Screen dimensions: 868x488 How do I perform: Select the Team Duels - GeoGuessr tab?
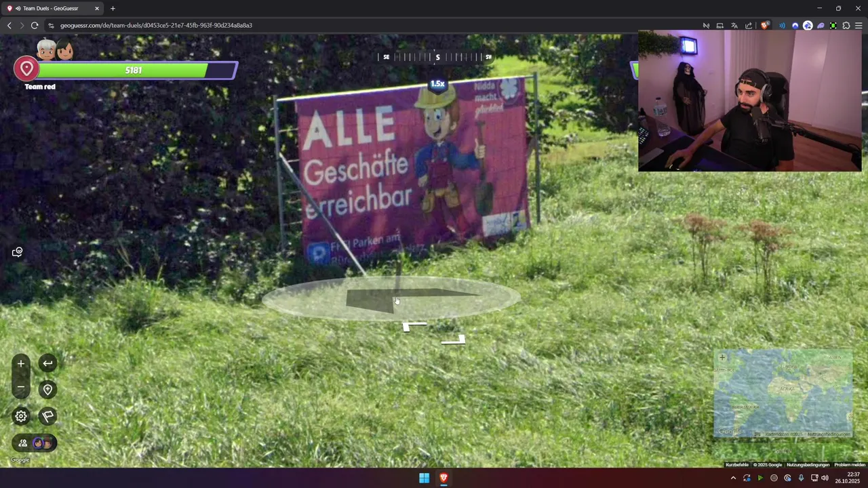click(x=53, y=8)
